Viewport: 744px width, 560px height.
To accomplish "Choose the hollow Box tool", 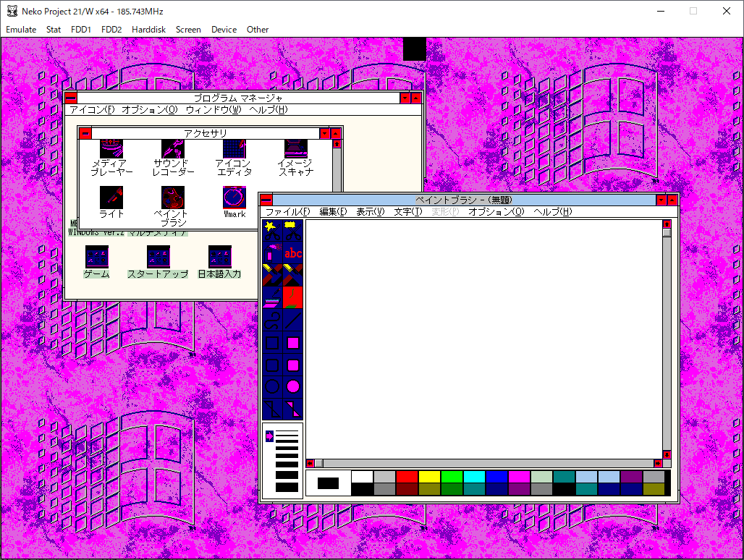I will click(272, 343).
